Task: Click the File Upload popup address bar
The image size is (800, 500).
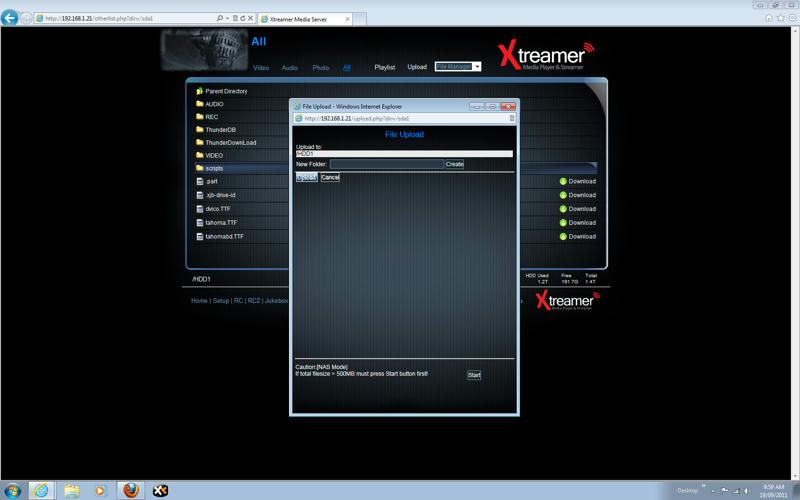Action: click(x=406, y=118)
